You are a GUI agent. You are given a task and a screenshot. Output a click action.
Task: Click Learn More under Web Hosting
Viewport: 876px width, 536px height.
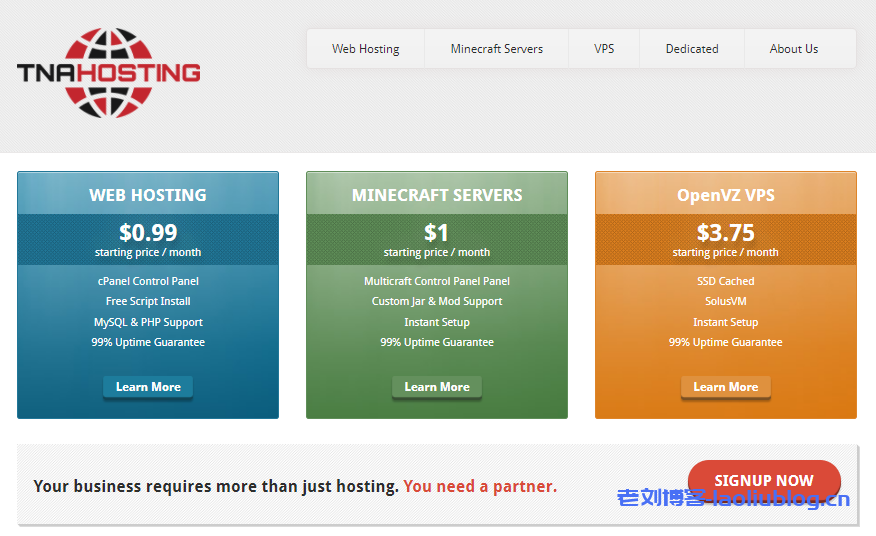coord(148,387)
